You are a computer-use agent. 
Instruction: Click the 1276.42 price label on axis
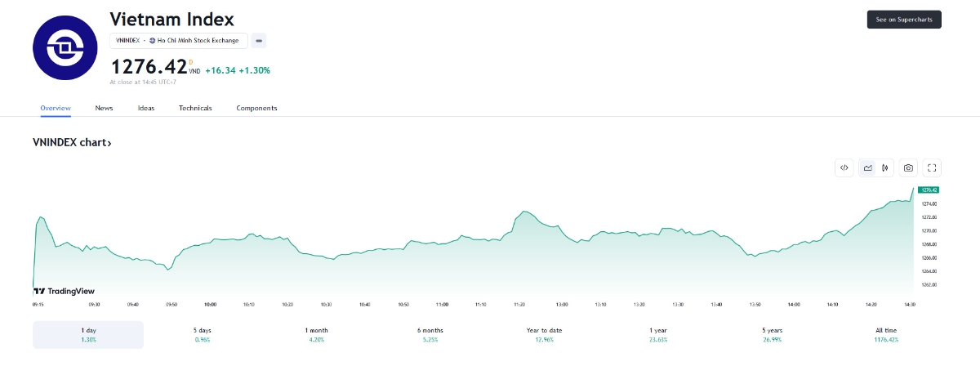929,190
